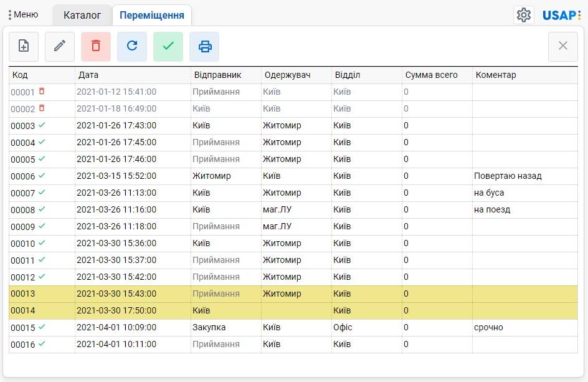Click the confirmed checkmark on row 00010
Screen dimensions: 588x382
[x=42, y=243]
